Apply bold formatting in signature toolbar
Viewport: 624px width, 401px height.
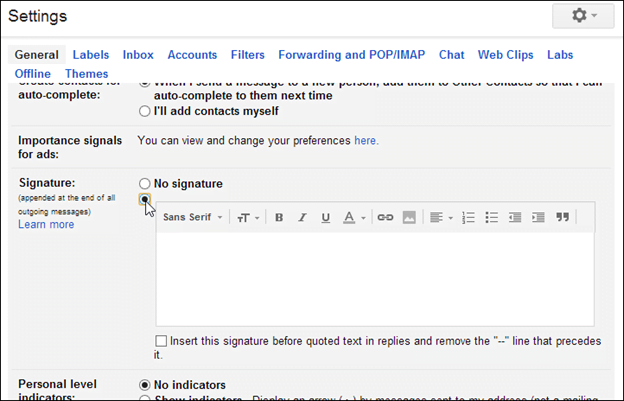coord(279,217)
